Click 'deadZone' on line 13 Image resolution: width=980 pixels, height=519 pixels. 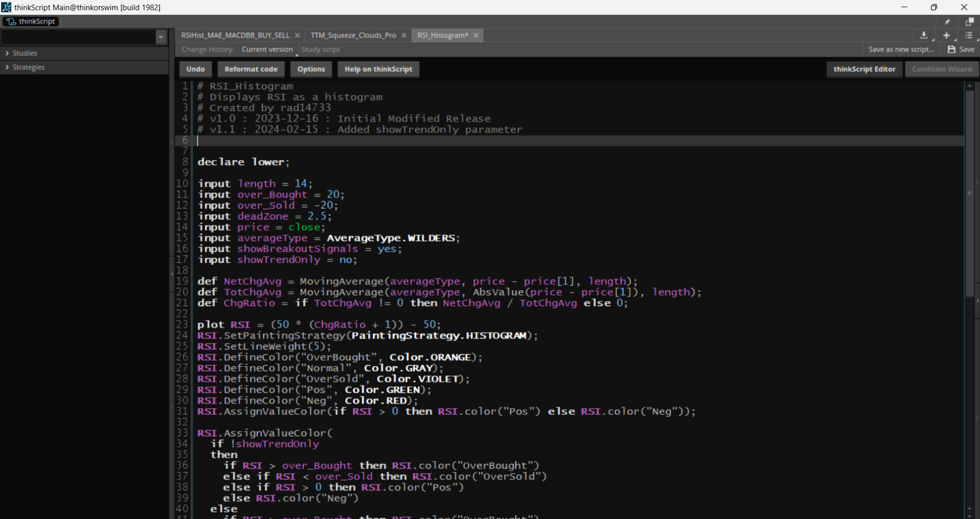pos(263,216)
